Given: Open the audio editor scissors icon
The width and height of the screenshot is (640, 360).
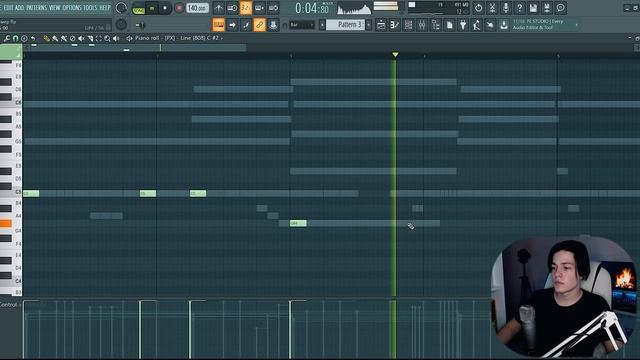Looking at the screenshot, I should click(492, 8).
